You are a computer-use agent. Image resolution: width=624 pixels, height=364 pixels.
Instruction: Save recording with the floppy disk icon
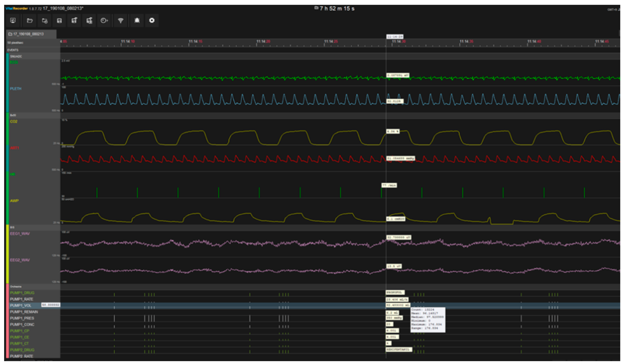tap(59, 20)
